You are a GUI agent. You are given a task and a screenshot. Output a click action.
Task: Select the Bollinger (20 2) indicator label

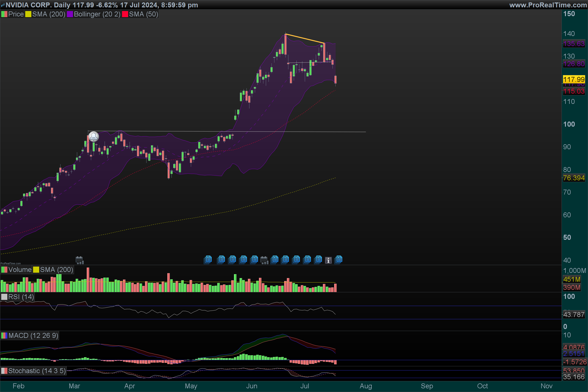(97, 14)
